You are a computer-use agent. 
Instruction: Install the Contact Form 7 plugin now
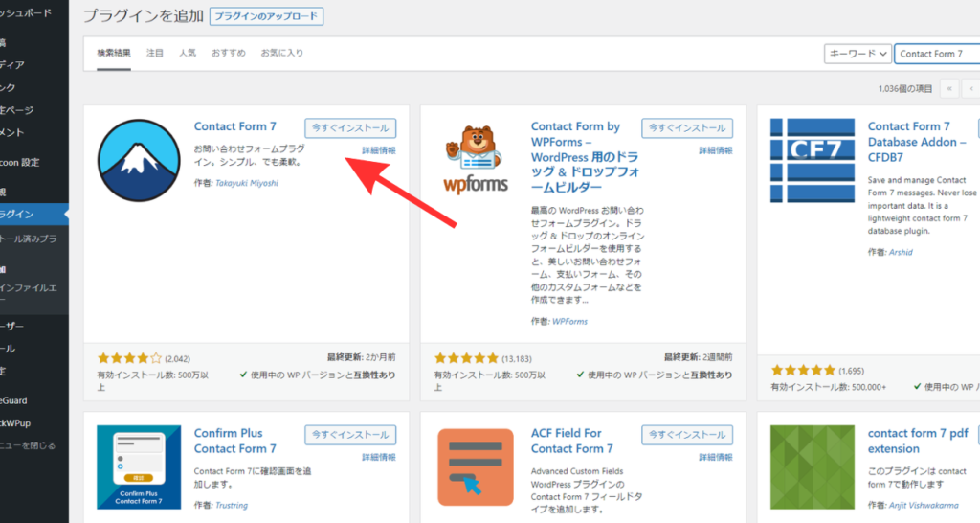coord(350,127)
